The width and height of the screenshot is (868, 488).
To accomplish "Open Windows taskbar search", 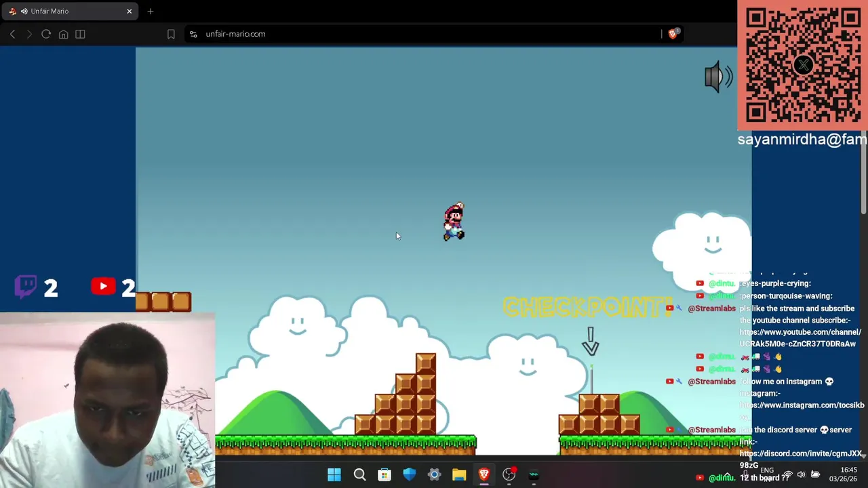I will [x=359, y=475].
